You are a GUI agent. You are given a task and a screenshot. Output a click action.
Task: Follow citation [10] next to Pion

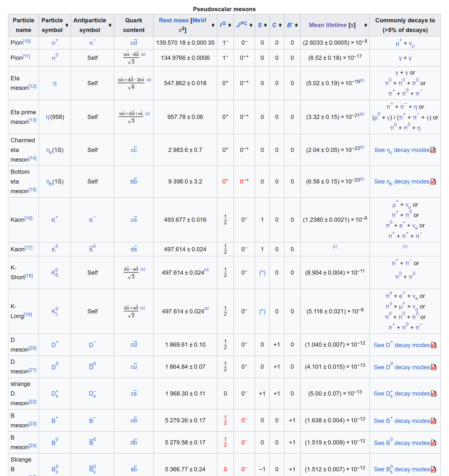tap(27, 41)
